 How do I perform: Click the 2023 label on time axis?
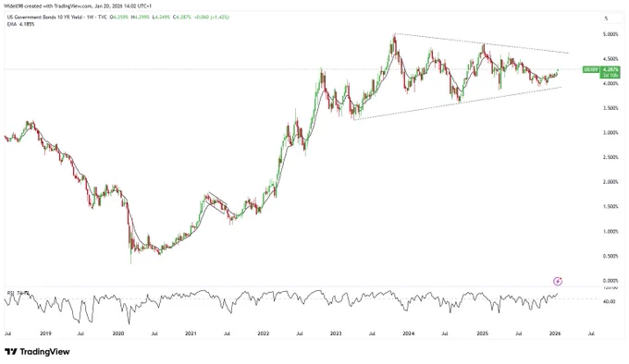point(336,334)
